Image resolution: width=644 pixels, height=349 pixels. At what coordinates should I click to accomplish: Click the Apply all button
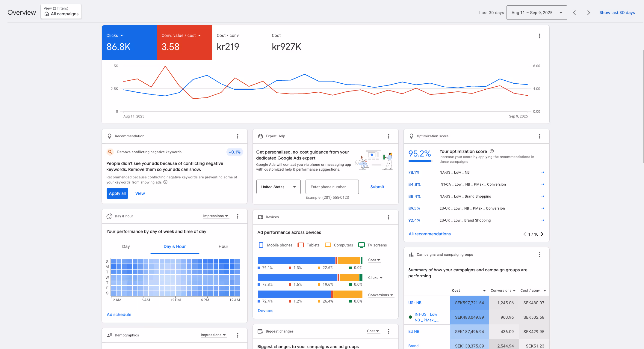(x=117, y=193)
